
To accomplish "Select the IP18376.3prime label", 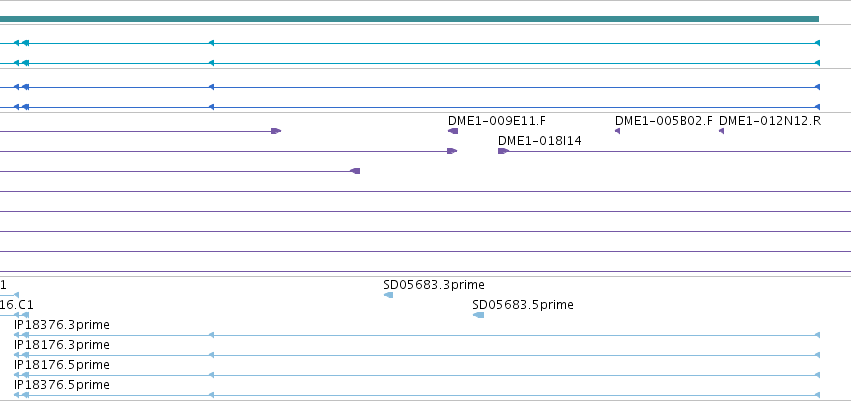I will [62, 324].
